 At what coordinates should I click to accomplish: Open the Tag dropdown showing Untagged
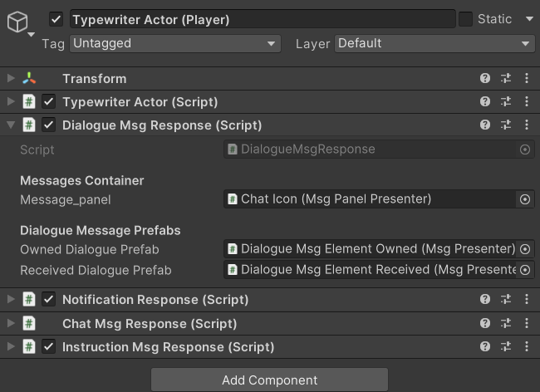[x=175, y=44]
